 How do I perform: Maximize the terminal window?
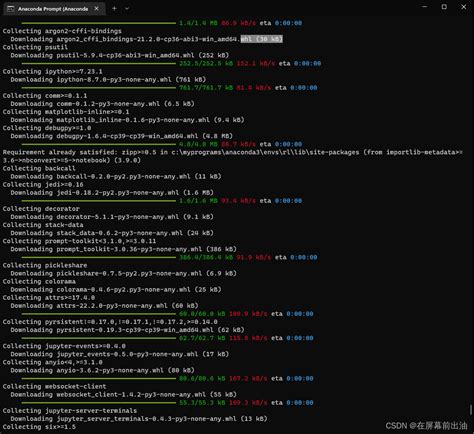click(x=444, y=7)
